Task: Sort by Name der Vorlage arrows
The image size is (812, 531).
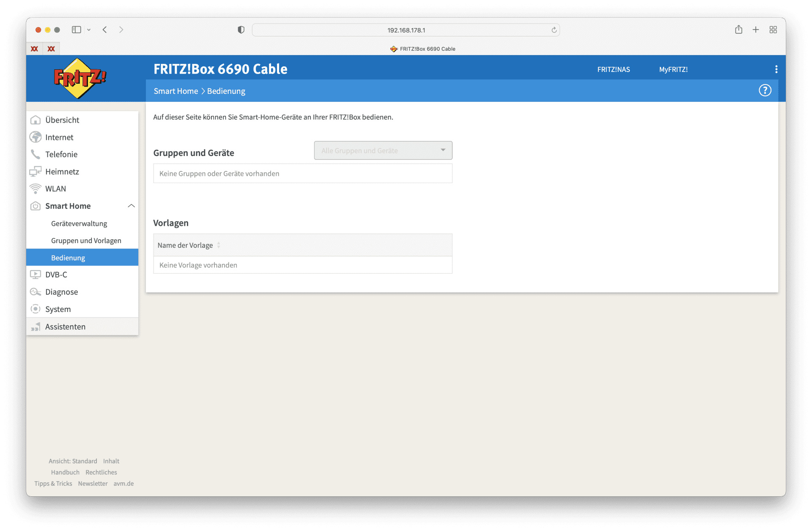Action: (x=219, y=245)
